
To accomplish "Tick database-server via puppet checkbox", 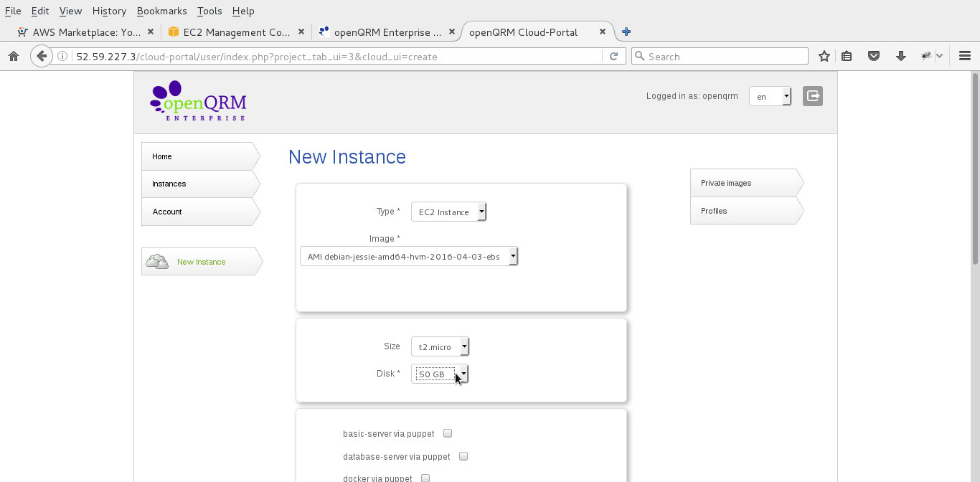I will tap(463, 456).
